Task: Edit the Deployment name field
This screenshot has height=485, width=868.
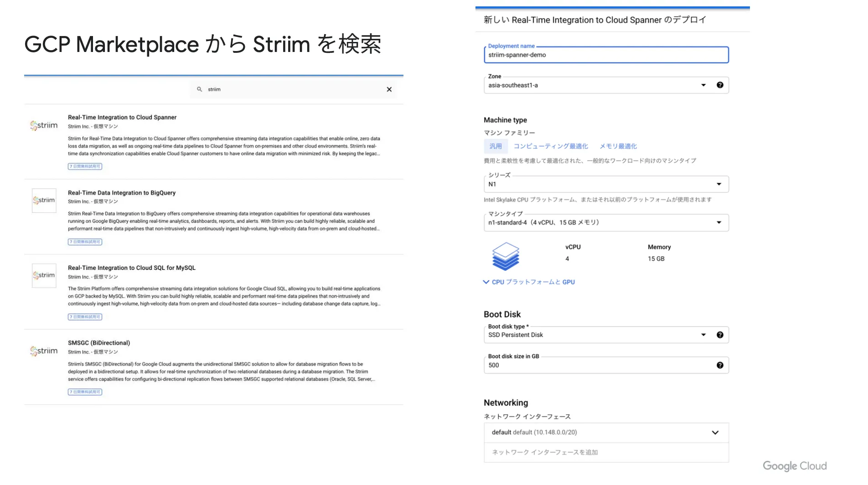Action: [606, 55]
